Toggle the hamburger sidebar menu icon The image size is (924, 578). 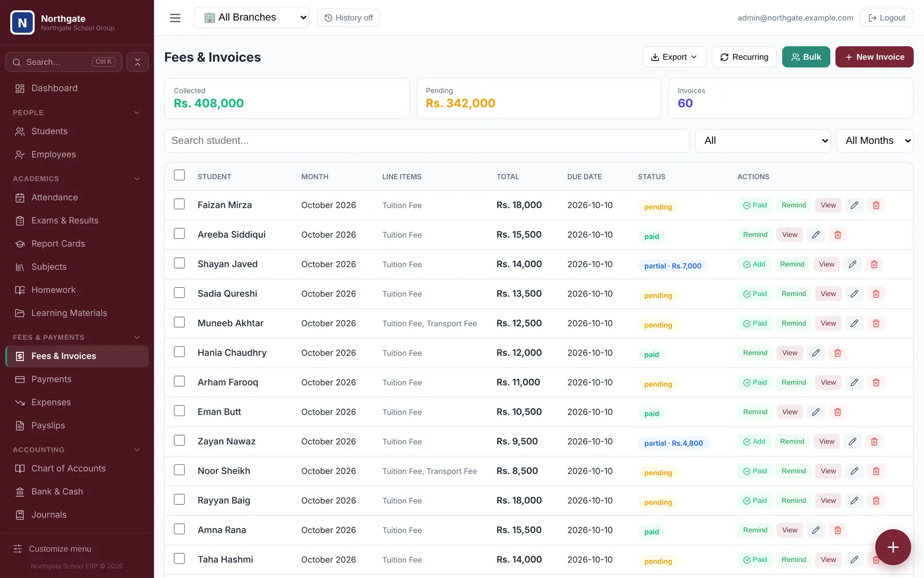[175, 18]
